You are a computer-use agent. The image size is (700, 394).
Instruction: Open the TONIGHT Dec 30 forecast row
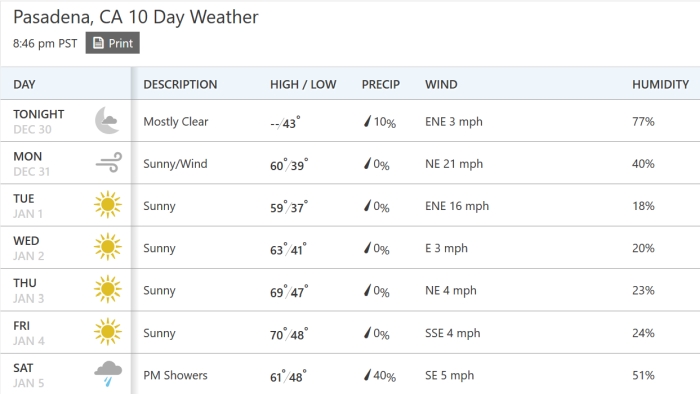point(350,121)
